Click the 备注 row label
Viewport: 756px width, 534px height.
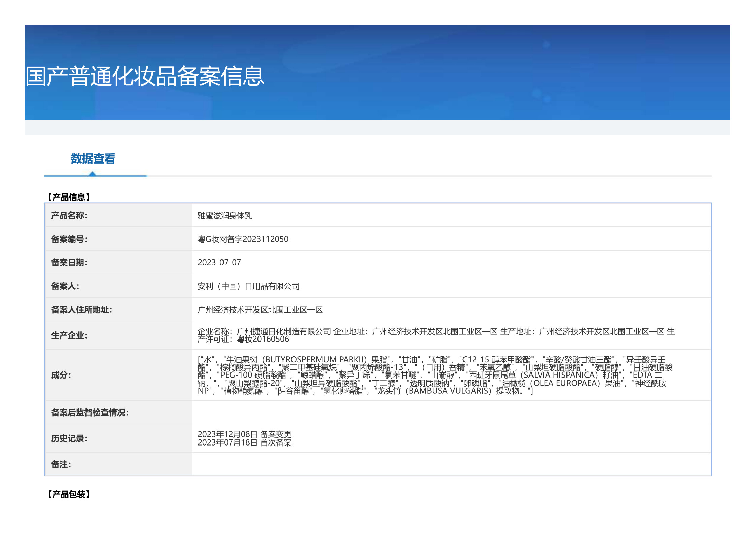pos(61,464)
